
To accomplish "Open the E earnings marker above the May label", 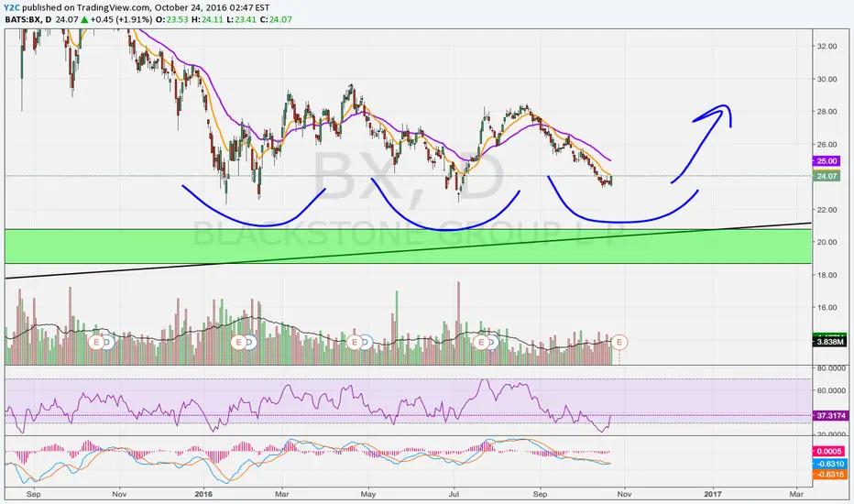I will [355, 342].
